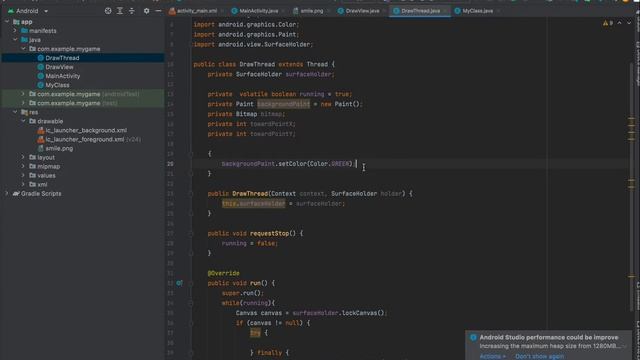Go to previous highlighted error arrow

click(619, 23)
